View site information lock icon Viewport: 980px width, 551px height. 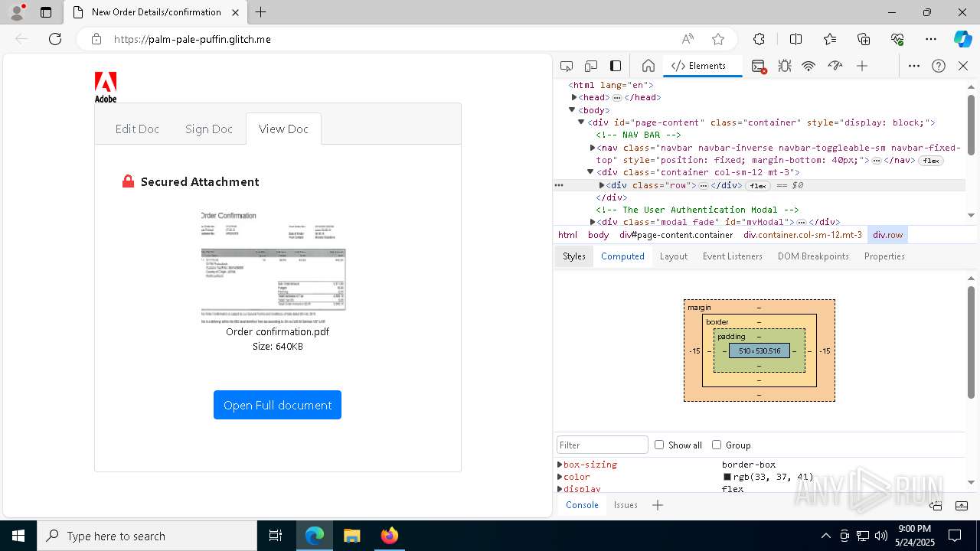(x=96, y=39)
